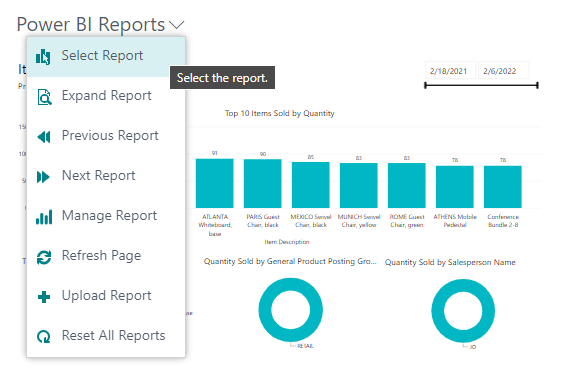Click the Item Description axis label
This screenshot has width=568, height=384.
pyautogui.click(x=287, y=242)
